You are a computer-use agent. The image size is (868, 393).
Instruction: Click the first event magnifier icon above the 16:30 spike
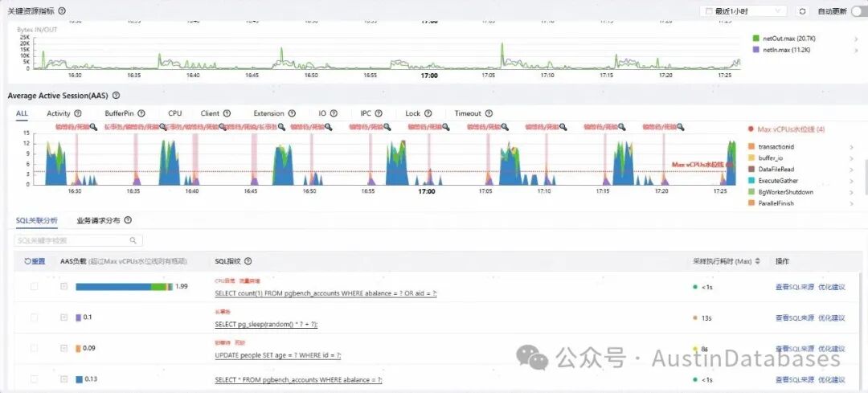[93, 127]
